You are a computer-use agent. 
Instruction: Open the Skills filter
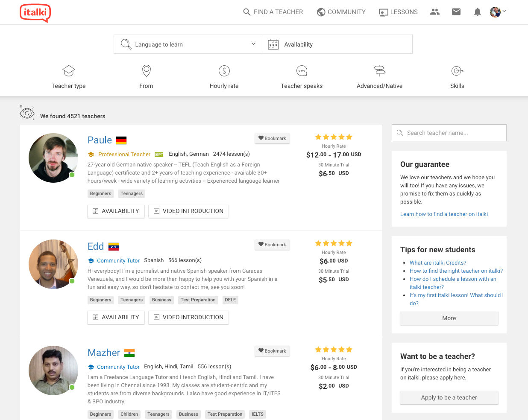(x=457, y=77)
